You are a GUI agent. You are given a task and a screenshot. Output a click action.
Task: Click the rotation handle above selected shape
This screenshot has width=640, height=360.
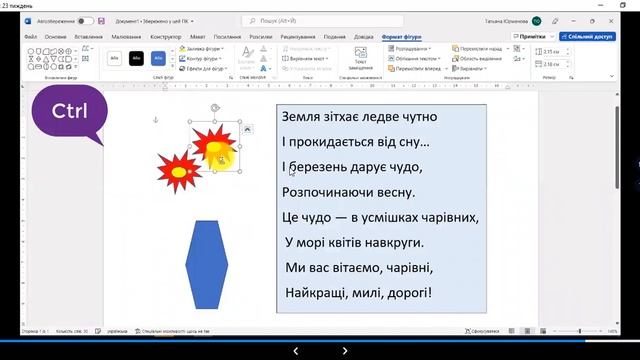(x=215, y=108)
